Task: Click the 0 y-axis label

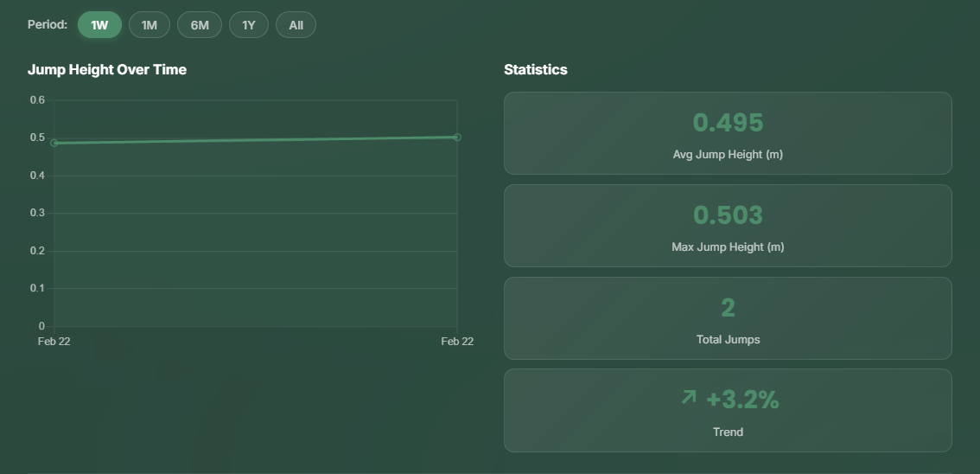Action: 41,326
